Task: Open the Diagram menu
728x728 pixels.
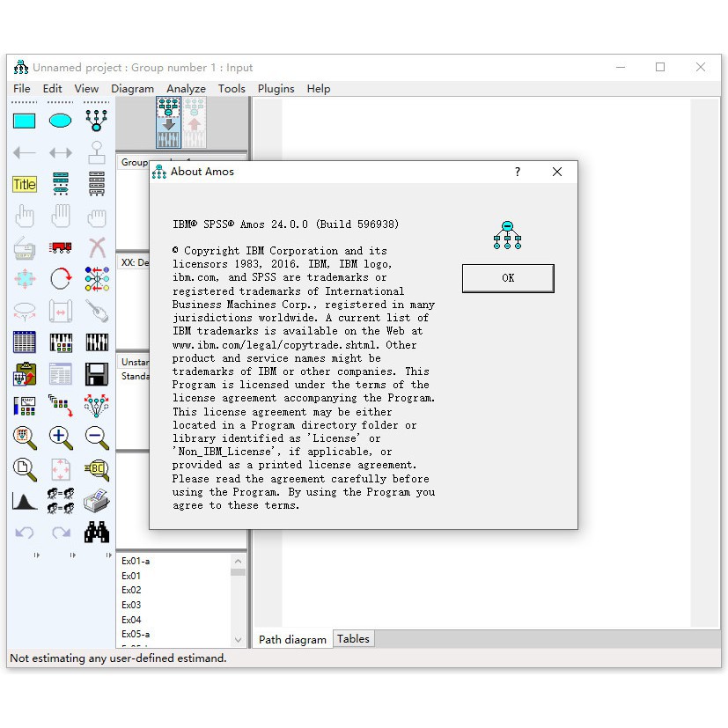Action: click(x=132, y=89)
